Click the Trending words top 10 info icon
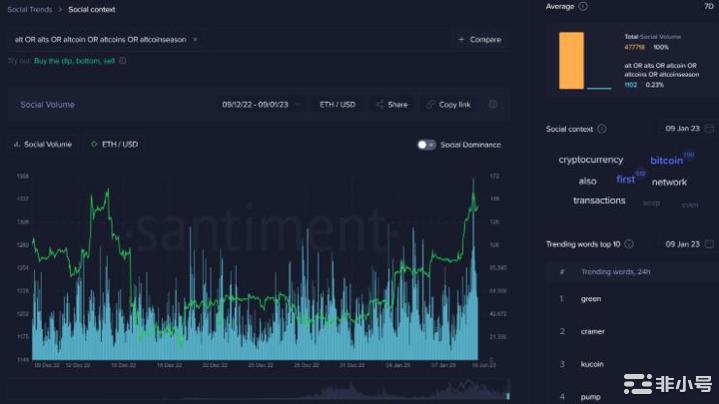719x404 pixels. pyautogui.click(x=630, y=244)
